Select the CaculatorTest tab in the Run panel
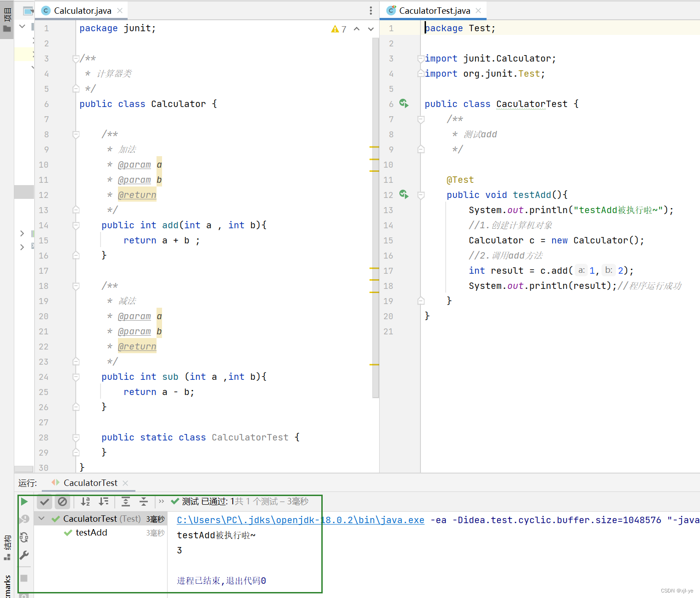 (x=90, y=483)
